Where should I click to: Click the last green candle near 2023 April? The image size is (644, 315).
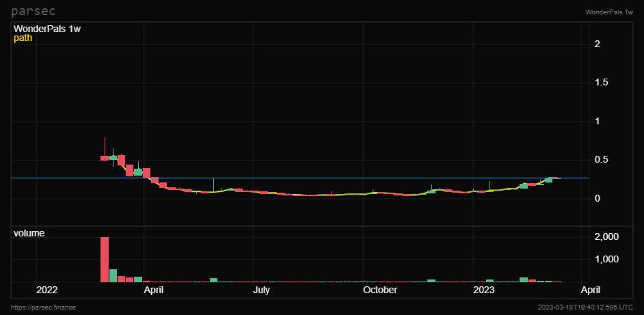(x=549, y=180)
